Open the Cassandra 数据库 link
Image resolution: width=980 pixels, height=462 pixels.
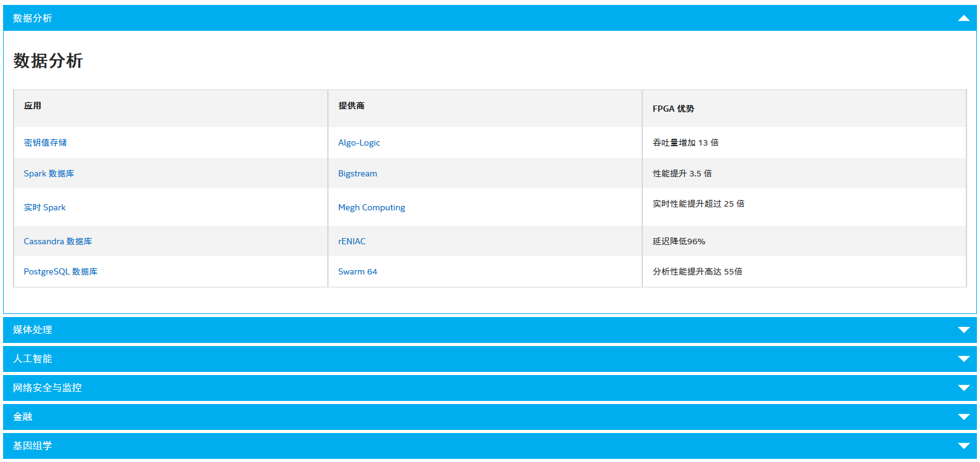(x=58, y=241)
